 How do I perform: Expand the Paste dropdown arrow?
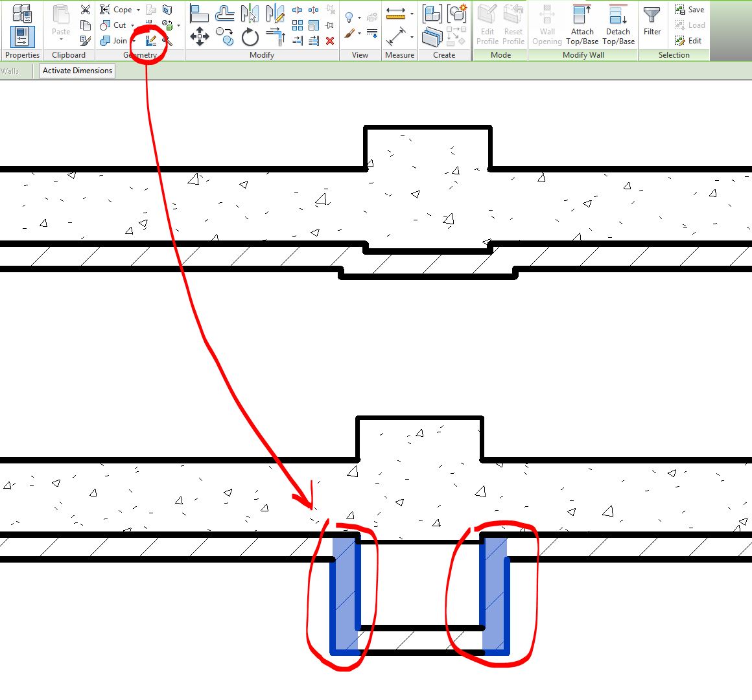pyautogui.click(x=61, y=40)
